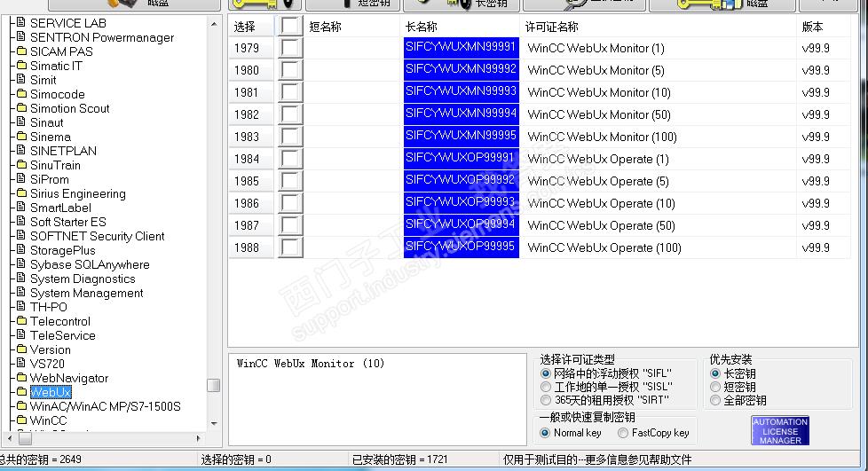The image size is (868, 471).
Task: Click the description box showing WinCC WebUx Monitor (10)
Action: click(x=377, y=399)
